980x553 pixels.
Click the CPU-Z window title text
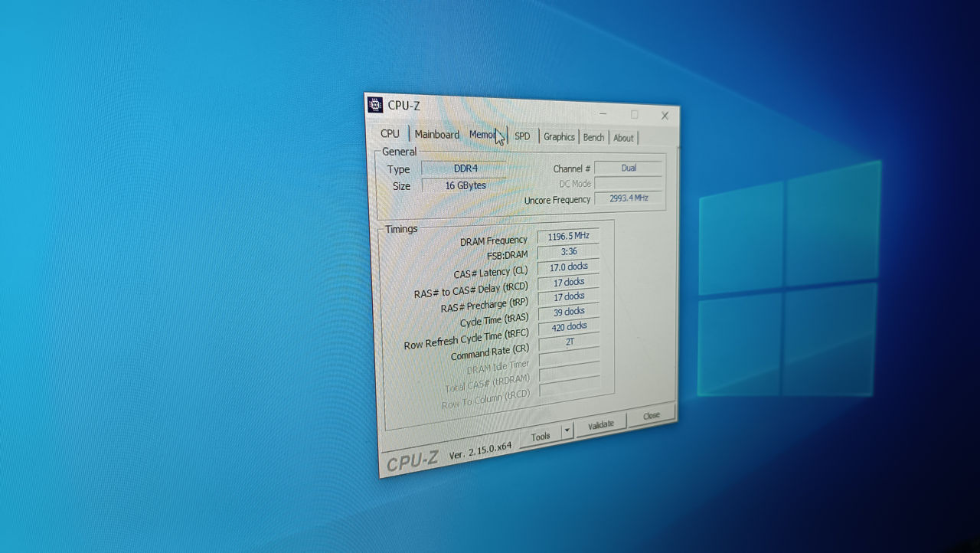403,106
